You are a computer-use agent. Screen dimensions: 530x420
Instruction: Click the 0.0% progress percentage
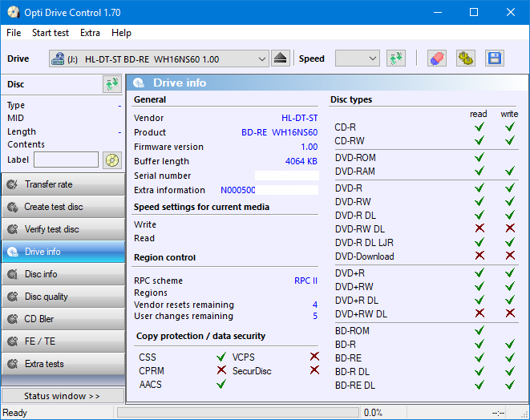coord(373,413)
